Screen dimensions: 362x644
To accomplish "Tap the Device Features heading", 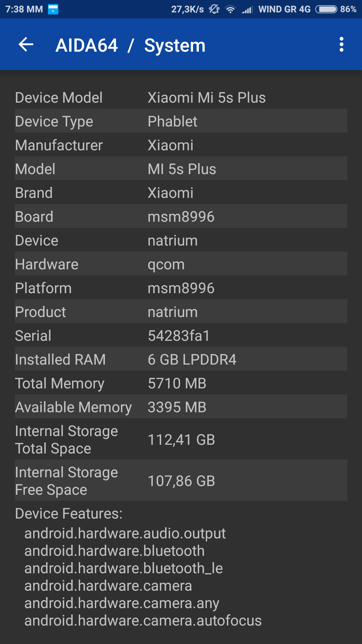I will pyautogui.click(x=69, y=514).
